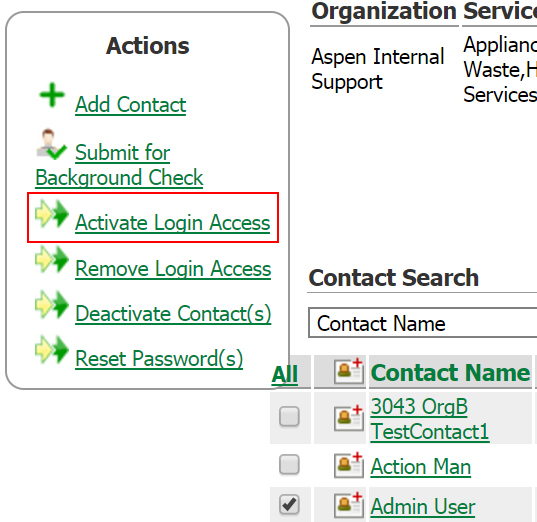Open the Admin User contact link
537x522 pixels.
tap(423, 506)
